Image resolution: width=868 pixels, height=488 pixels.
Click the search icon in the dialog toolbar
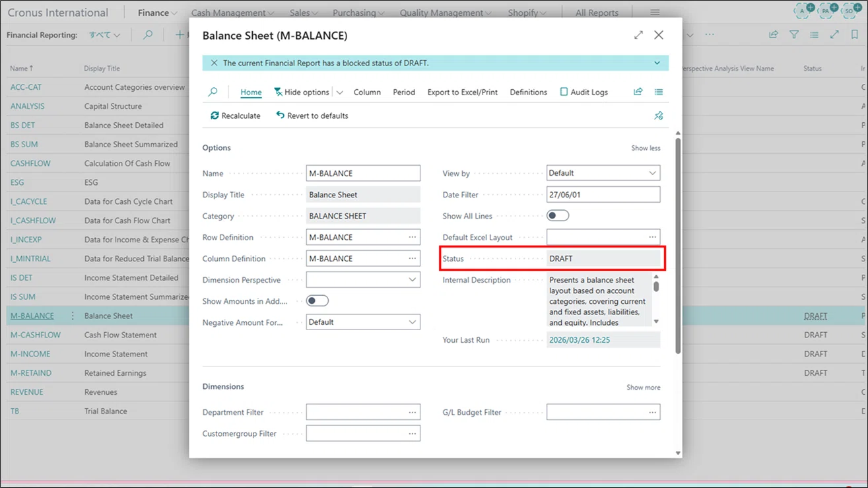pos(213,92)
